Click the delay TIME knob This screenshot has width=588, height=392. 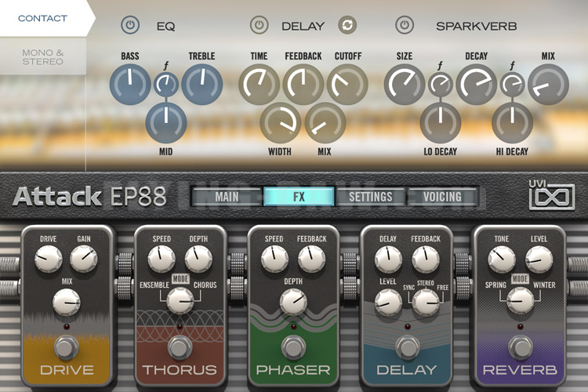click(260, 85)
